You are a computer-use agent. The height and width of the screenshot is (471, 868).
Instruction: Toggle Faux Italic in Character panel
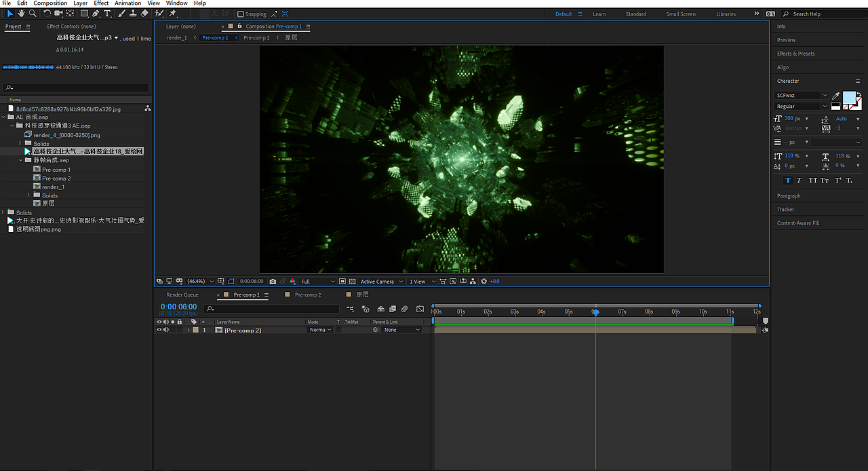pyautogui.click(x=800, y=181)
